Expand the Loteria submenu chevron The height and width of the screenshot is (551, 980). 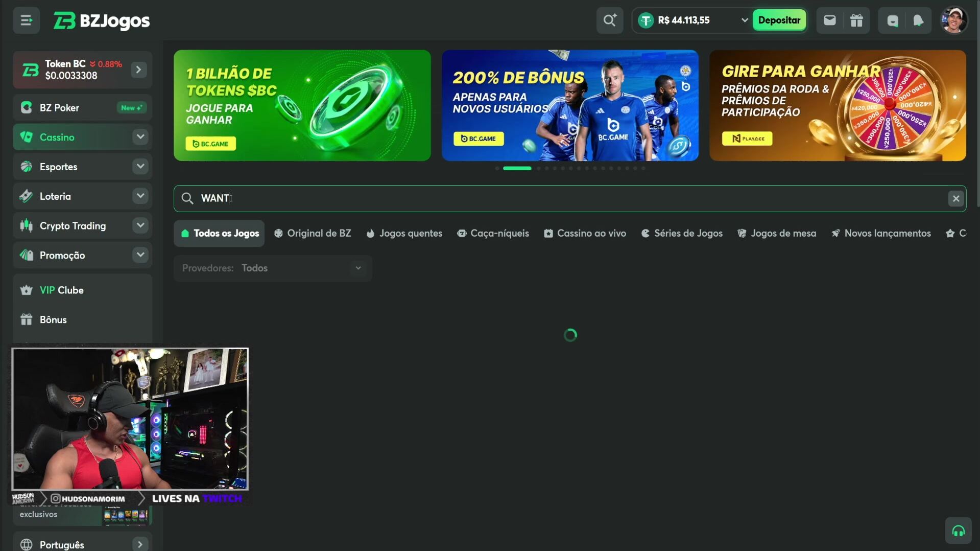point(140,196)
